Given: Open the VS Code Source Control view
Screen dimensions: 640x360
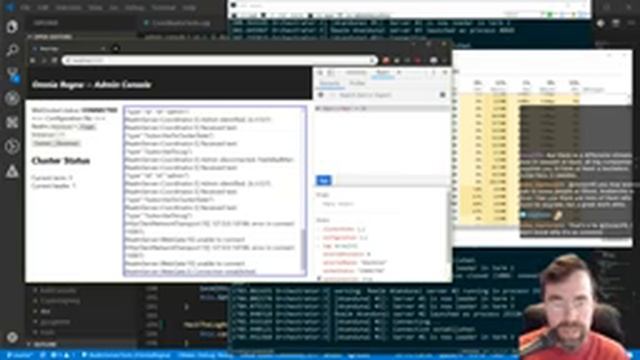Looking at the screenshot, I should (13, 75).
